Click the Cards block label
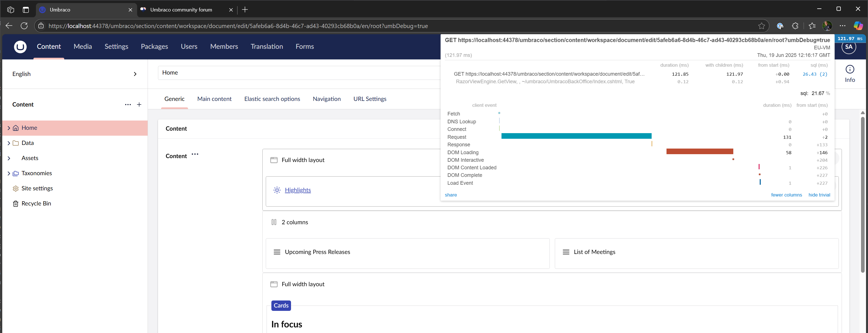Image resolution: width=868 pixels, height=333 pixels. [x=281, y=306]
